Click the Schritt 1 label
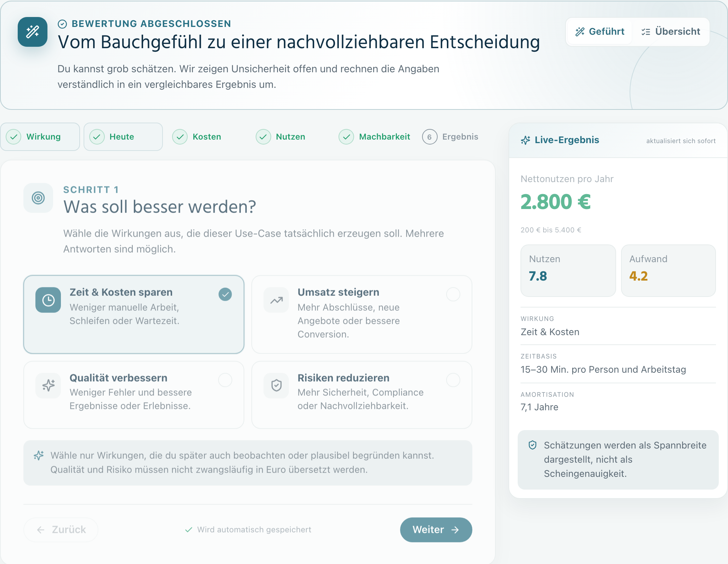 point(91,190)
